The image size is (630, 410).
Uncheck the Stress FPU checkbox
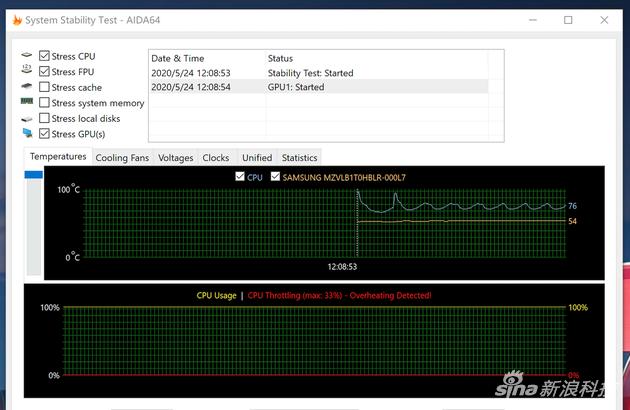(x=44, y=71)
